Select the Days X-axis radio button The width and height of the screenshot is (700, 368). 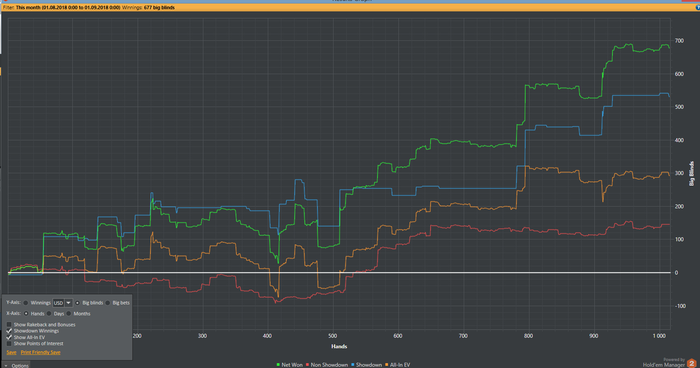49,314
